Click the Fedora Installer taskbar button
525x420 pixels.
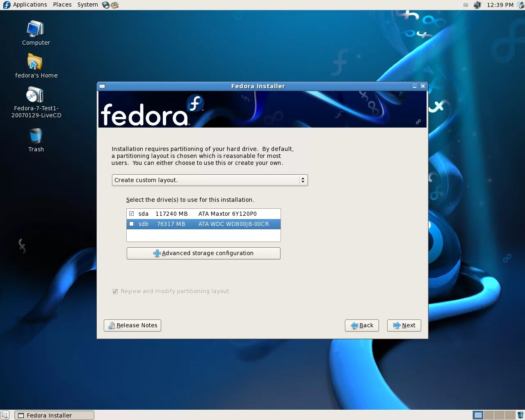54,415
